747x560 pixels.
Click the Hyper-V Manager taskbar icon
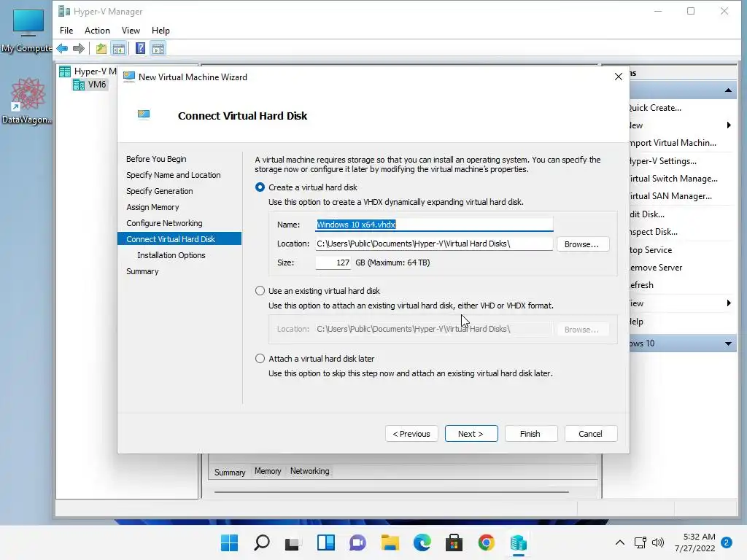tap(519, 542)
